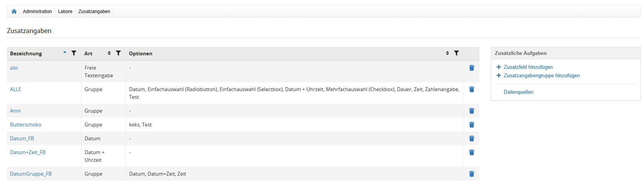The image size is (644, 181).
Task: Sort table by Art column arrows
Action: [x=109, y=53]
